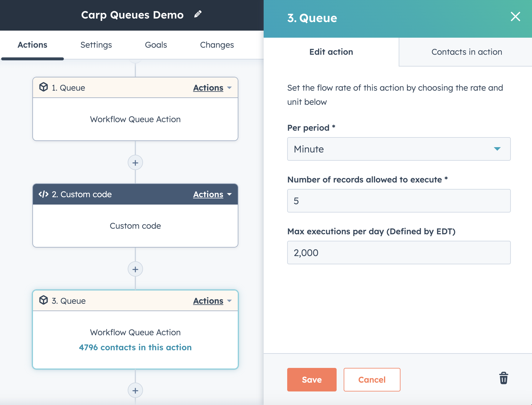Cancel editing the queue action
Image resolution: width=532 pixels, height=405 pixels.
pos(372,380)
